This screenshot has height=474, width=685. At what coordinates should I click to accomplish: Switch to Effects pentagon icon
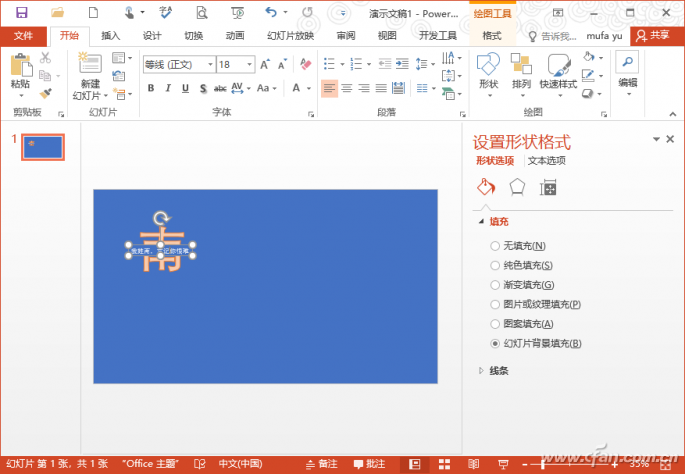pos(517,187)
